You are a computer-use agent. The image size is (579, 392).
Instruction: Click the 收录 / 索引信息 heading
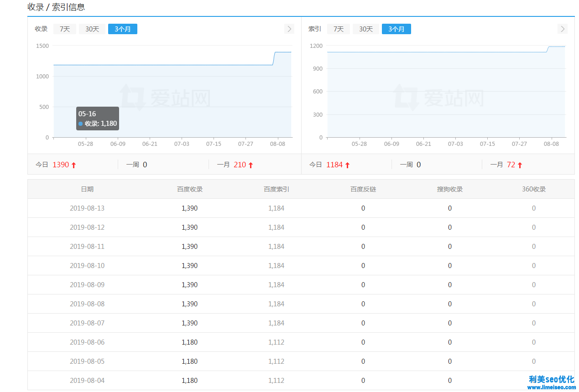coord(56,7)
